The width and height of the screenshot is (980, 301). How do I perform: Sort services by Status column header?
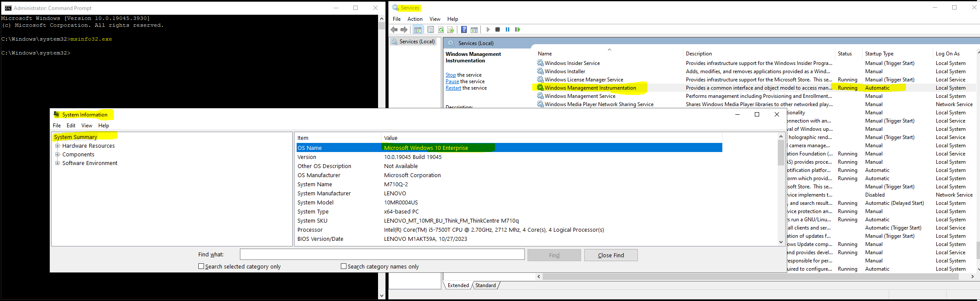848,54
